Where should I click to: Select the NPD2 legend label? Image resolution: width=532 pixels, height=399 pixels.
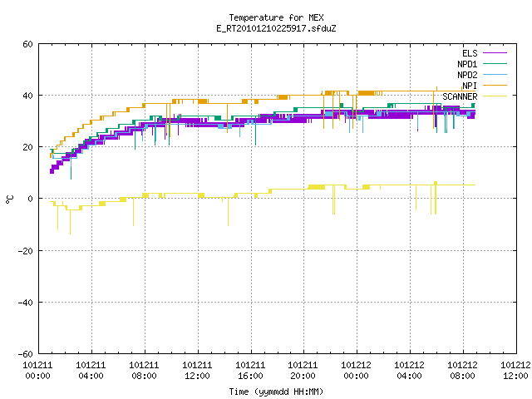[467, 75]
